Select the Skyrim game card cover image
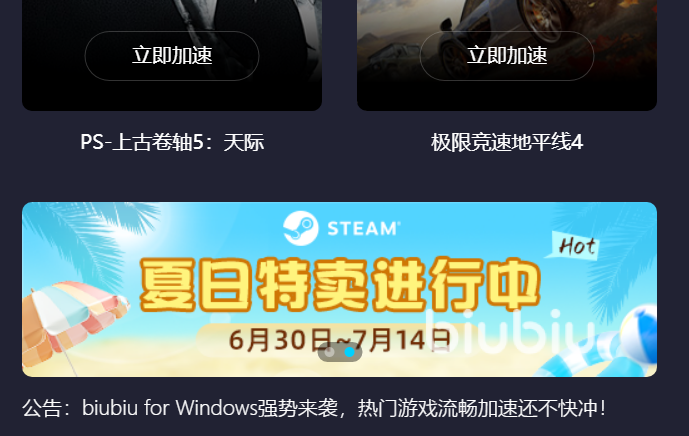689x436 pixels. (172, 55)
